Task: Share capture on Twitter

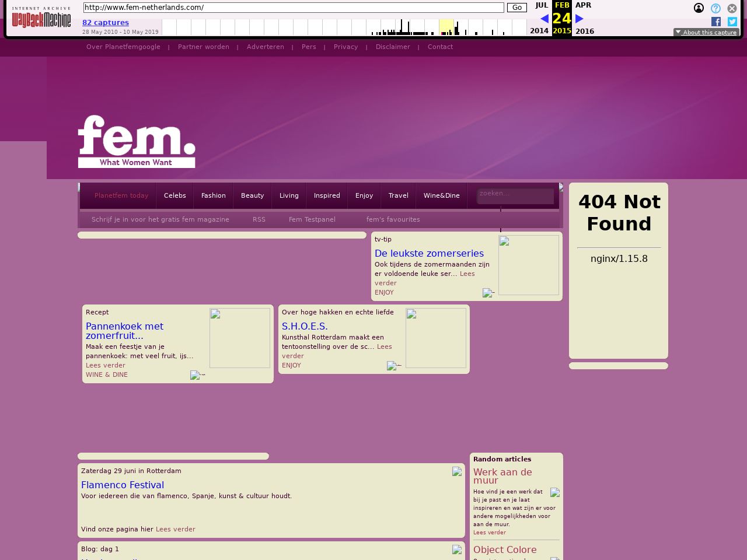Action: [732, 22]
